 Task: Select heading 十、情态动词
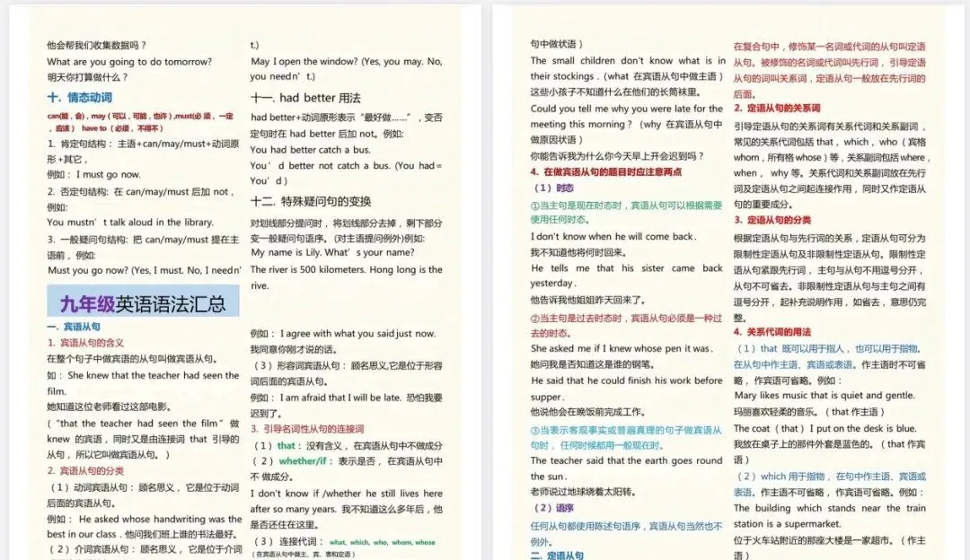tap(79, 97)
